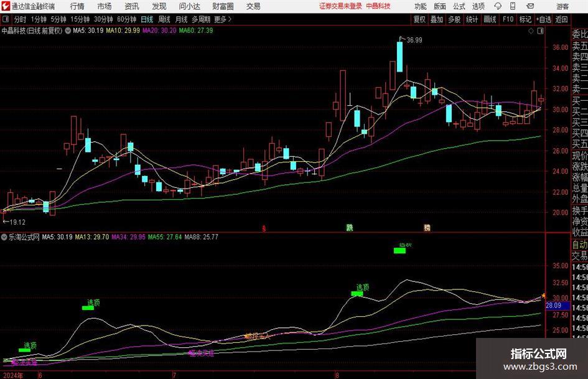
Task: Click 证券交易未登录 login link
Action: pos(340,6)
